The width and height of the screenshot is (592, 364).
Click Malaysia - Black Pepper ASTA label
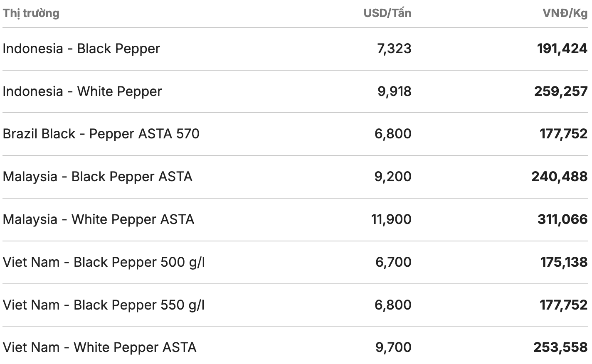(x=98, y=177)
